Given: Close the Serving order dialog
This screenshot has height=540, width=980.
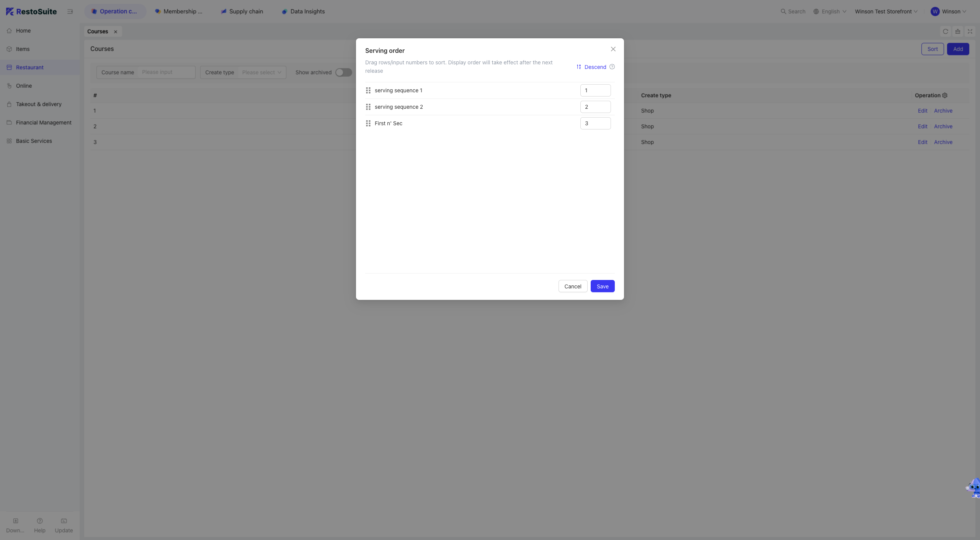Looking at the screenshot, I should [x=613, y=49].
